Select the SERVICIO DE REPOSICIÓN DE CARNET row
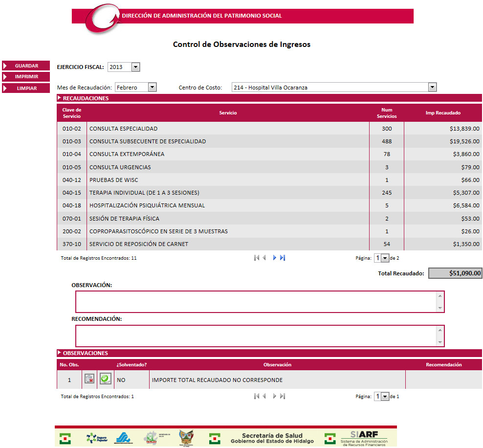 (x=269, y=244)
